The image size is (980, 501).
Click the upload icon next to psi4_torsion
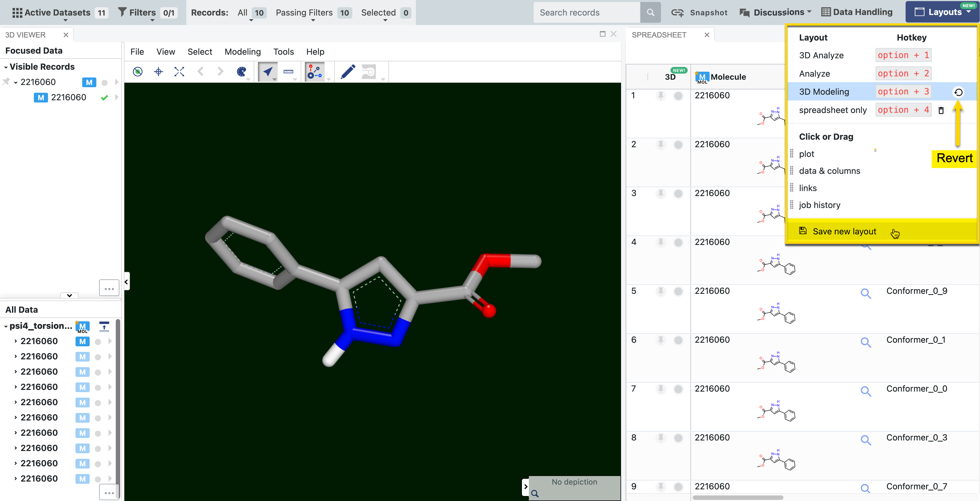(104, 326)
